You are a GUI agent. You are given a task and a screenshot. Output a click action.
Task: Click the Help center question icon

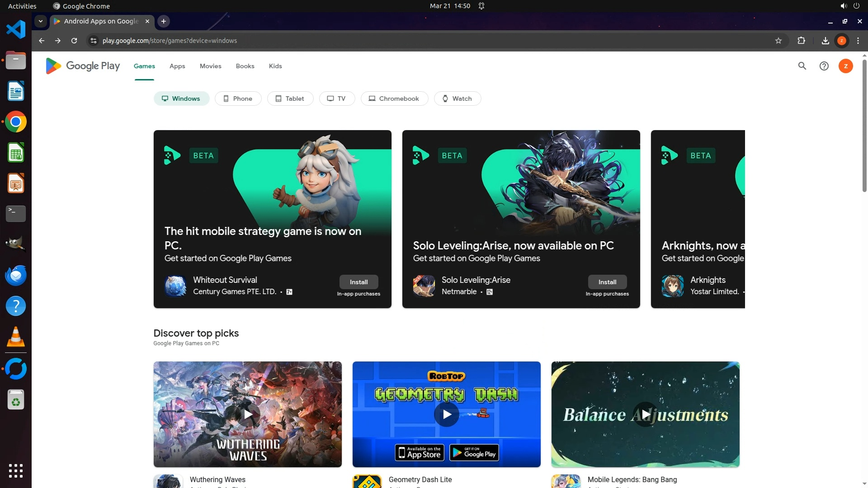click(824, 66)
